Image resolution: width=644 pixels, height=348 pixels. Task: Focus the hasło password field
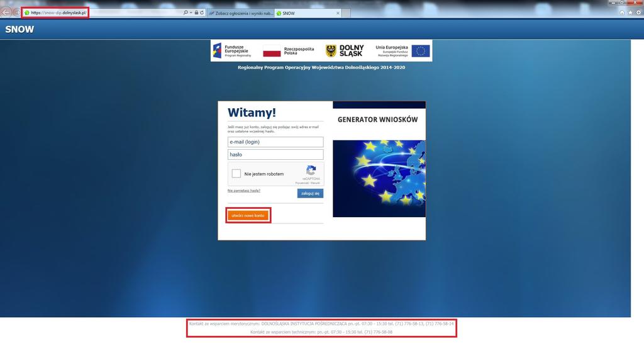(x=275, y=154)
